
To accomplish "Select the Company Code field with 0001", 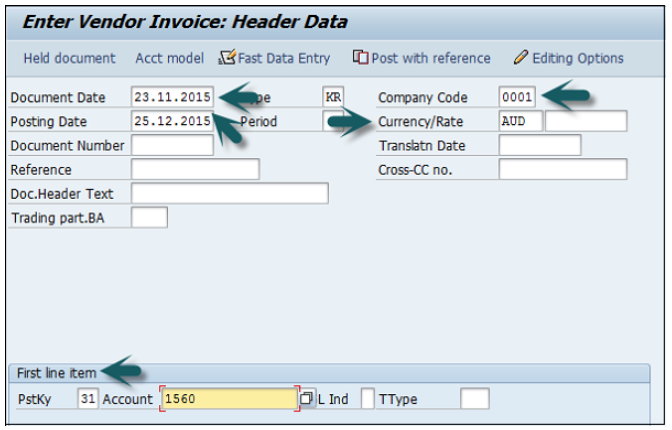I will coord(517,98).
